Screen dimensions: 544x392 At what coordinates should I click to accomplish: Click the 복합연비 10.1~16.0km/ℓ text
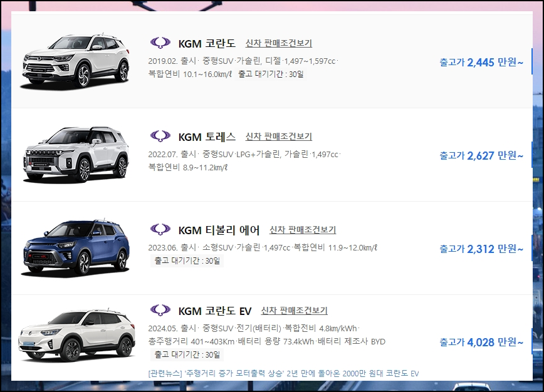[190, 74]
